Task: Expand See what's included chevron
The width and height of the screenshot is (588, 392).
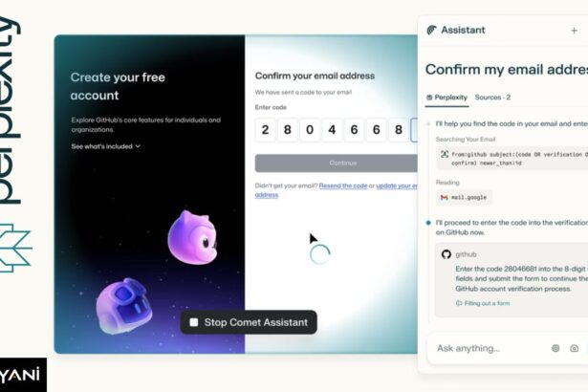Action: (138, 146)
